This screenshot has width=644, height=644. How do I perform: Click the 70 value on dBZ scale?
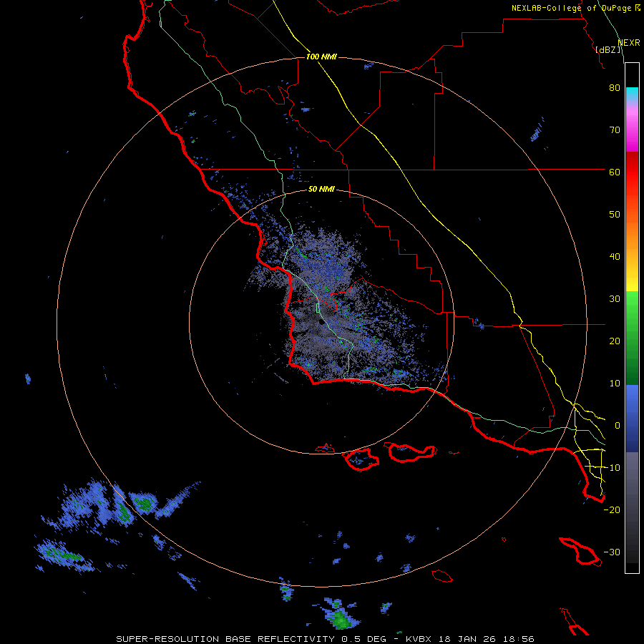[x=615, y=130]
